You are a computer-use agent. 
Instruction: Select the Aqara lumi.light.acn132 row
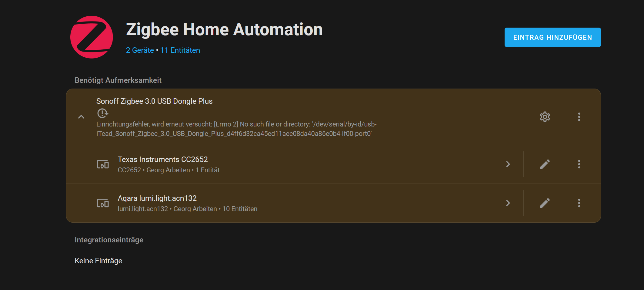(x=295, y=203)
